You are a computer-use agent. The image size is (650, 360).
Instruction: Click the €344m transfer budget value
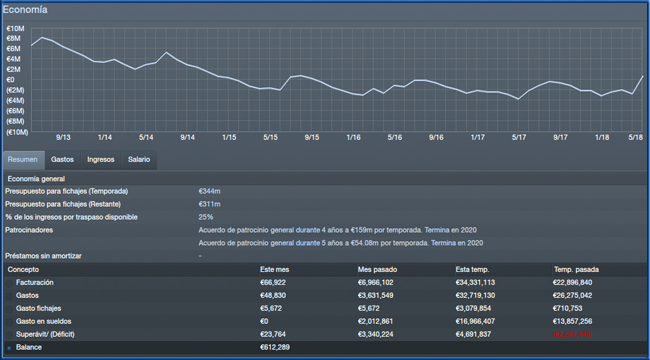[x=209, y=191]
